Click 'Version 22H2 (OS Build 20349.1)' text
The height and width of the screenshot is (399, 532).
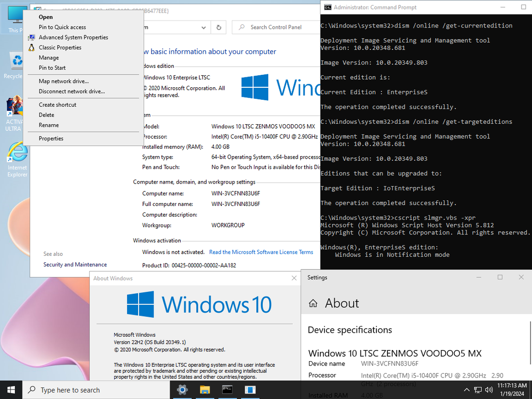(150, 342)
